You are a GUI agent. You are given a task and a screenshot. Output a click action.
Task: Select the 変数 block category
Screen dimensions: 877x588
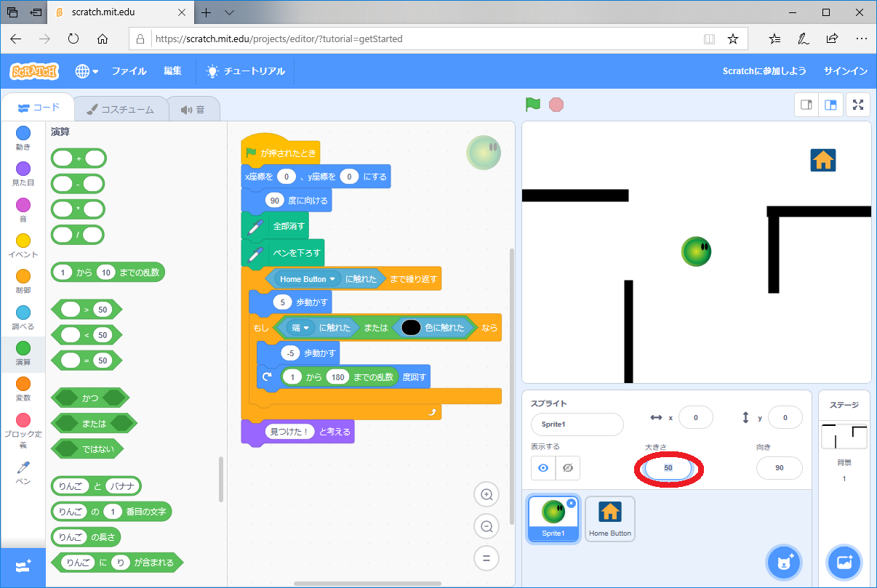pos(23,388)
